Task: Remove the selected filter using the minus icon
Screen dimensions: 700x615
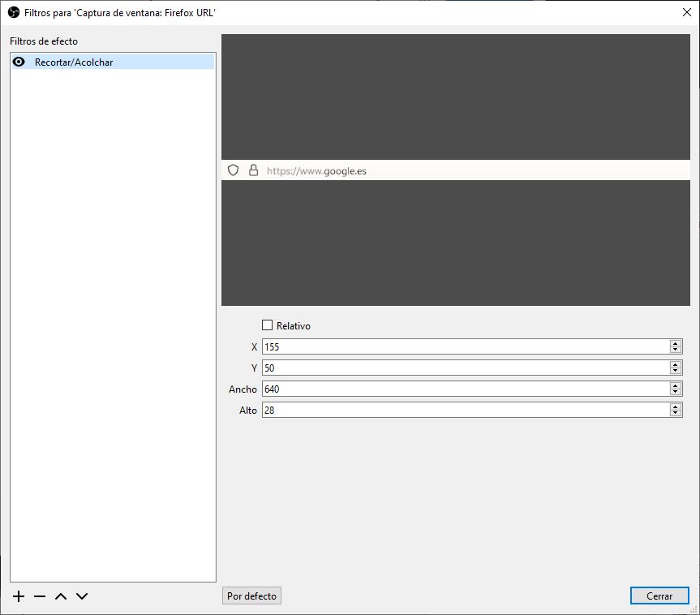Action: pos(39,596)
